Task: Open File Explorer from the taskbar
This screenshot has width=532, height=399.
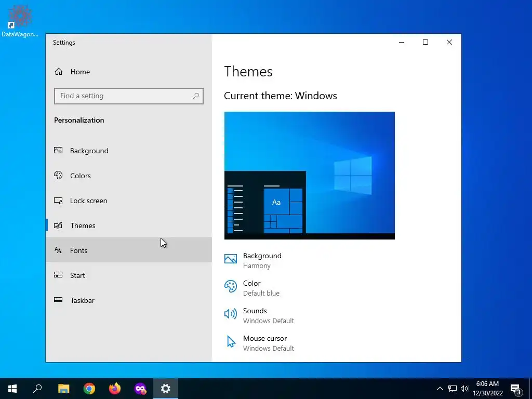Action: tap(63, 389)
